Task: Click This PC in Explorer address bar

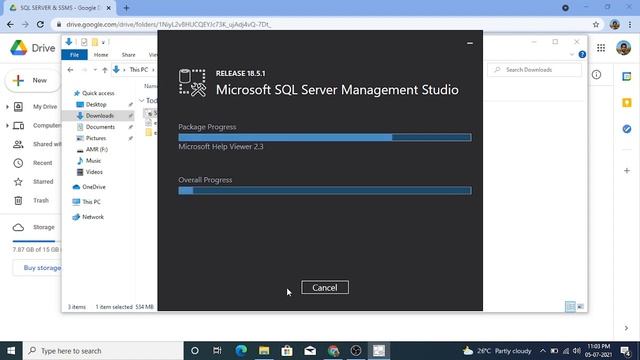Action: 138,70
